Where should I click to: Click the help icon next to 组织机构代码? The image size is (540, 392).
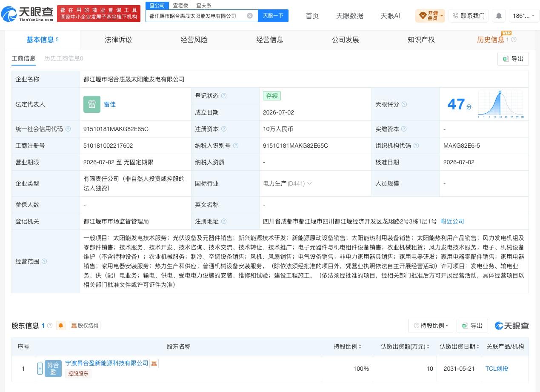point(416,146)
